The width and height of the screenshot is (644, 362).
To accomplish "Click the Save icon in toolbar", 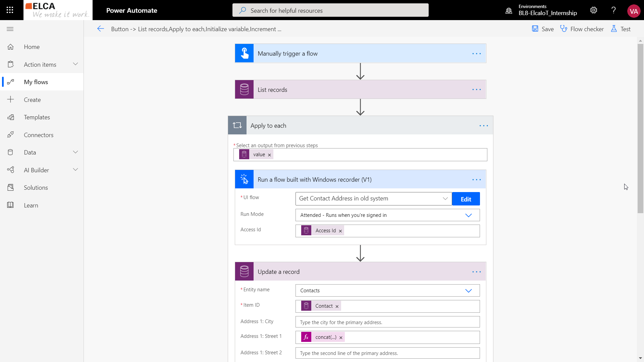I will tap(535, 29).
